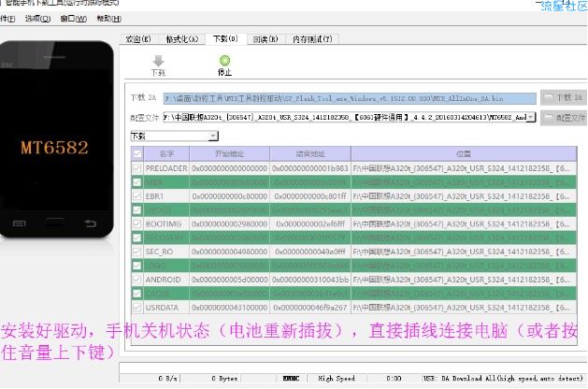Select the SEC_RO name cell

tap(166, 252)
